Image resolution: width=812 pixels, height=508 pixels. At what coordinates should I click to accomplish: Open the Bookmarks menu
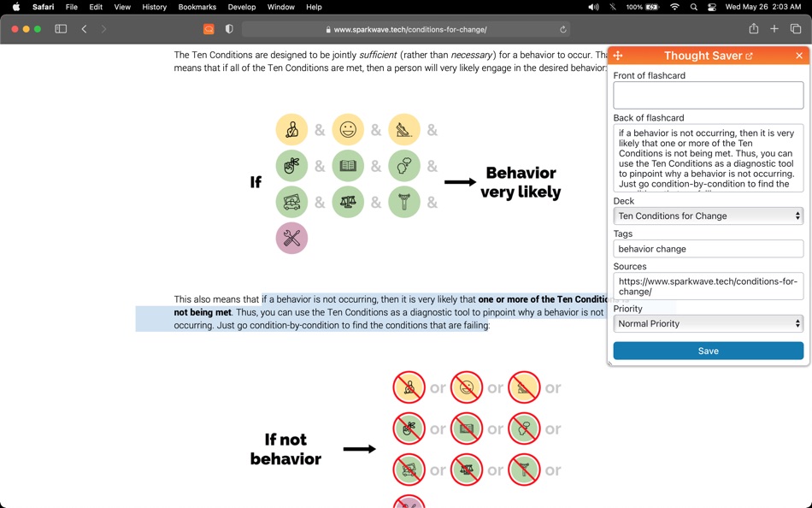pyautogui.click(x=197, y=8)
